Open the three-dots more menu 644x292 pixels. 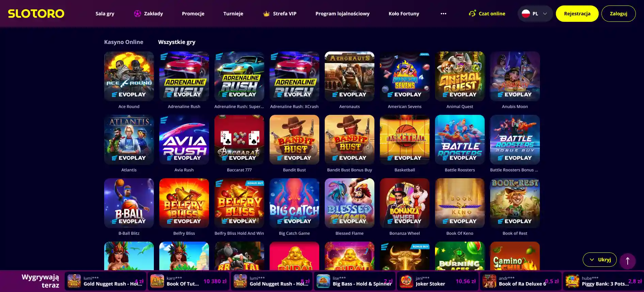click(443, 14)
